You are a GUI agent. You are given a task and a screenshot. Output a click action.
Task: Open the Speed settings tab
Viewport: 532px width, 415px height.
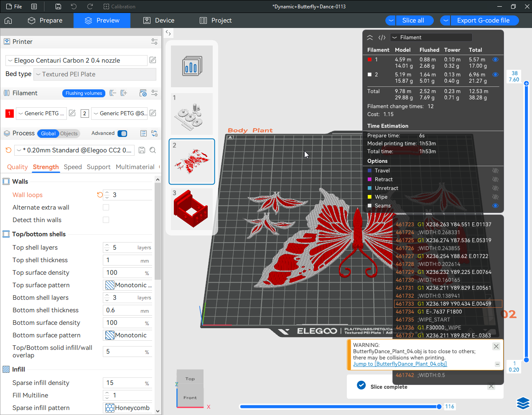(x=73, y=167)
